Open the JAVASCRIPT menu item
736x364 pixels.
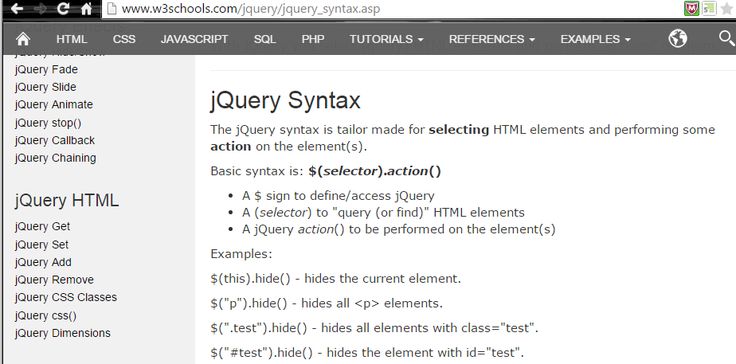(x=194, y=39)
